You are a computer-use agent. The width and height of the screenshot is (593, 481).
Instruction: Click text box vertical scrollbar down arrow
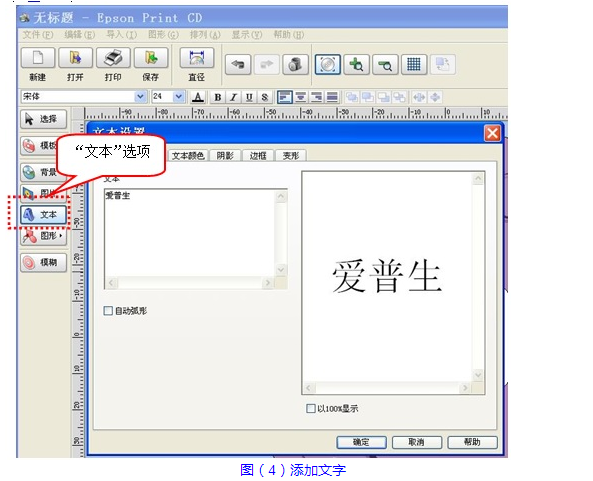281,270
